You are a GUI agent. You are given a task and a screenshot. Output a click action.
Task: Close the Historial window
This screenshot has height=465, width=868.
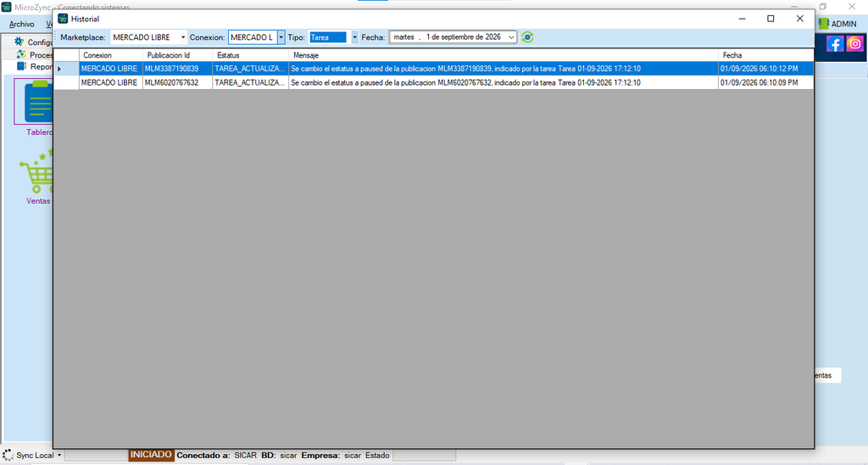[799, 19]
